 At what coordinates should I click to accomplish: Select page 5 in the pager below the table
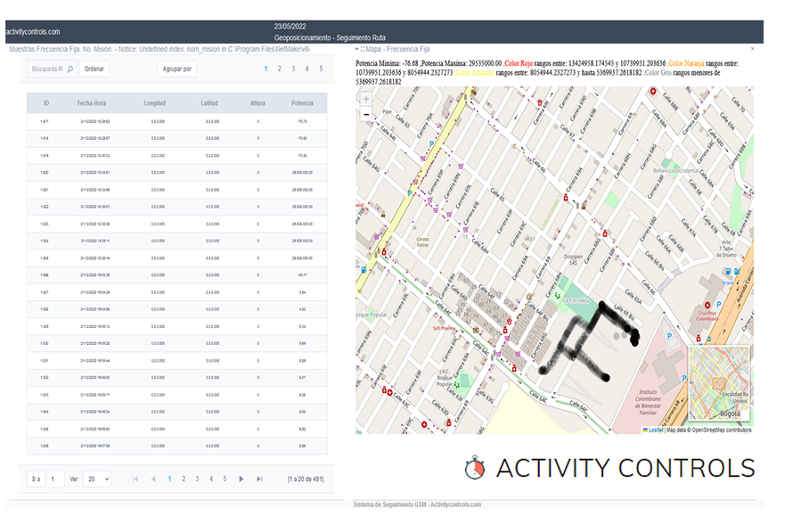coord(225,479)
